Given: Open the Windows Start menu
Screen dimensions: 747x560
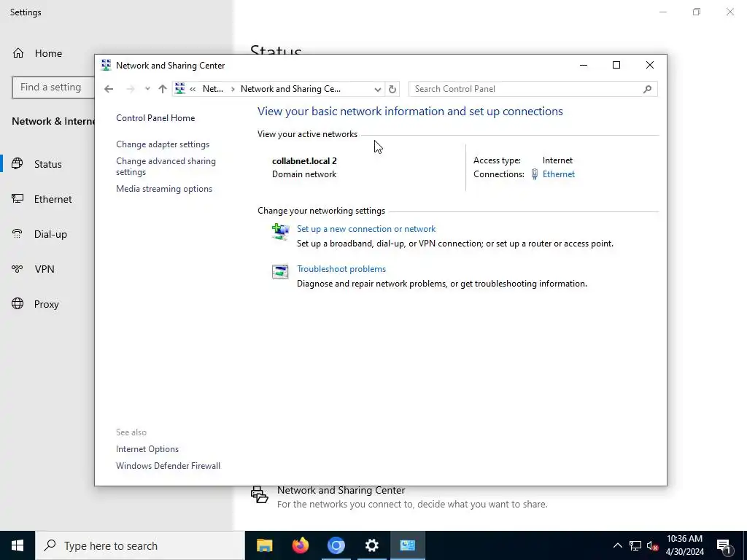Looking at the screenshot, I should (x=18, y=545).
